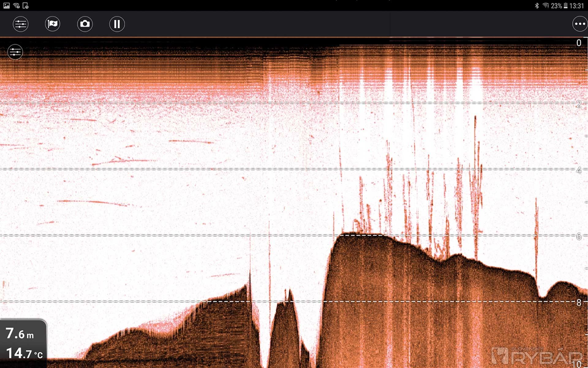
Task: Tap the 6 meter depth scale label
Action: click(x=579, y=236)
